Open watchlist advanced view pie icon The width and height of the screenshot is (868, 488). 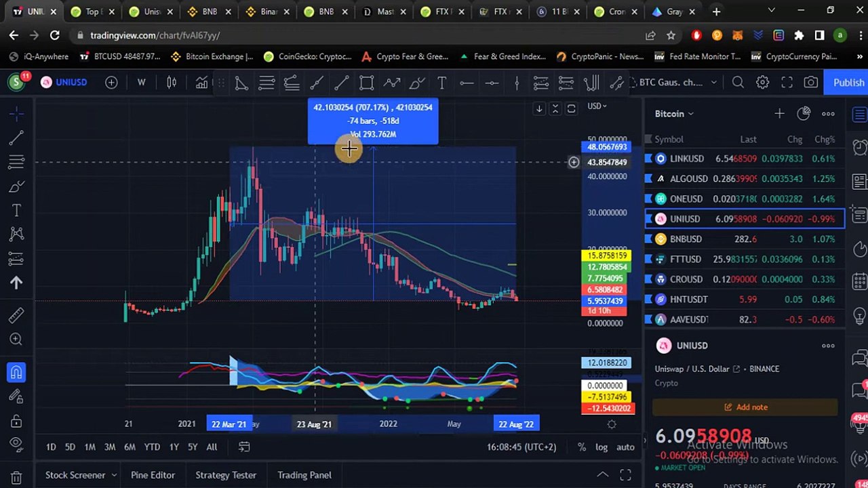(x=804, y=114)
